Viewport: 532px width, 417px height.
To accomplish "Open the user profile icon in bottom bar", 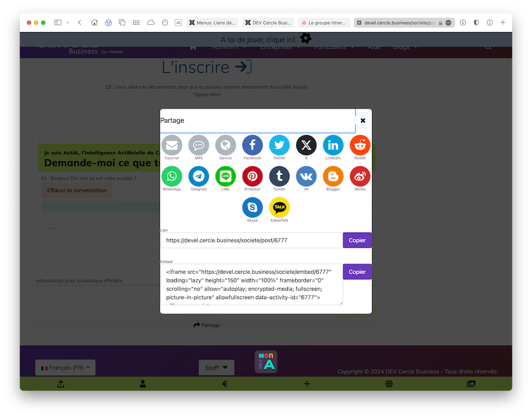I will (x=143, y=384).
